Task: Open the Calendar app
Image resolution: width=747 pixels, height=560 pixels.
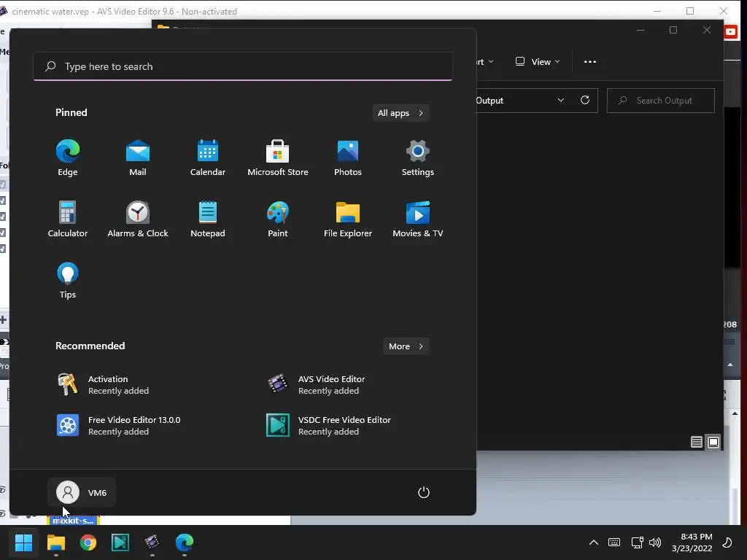Action: coord(208,158)
